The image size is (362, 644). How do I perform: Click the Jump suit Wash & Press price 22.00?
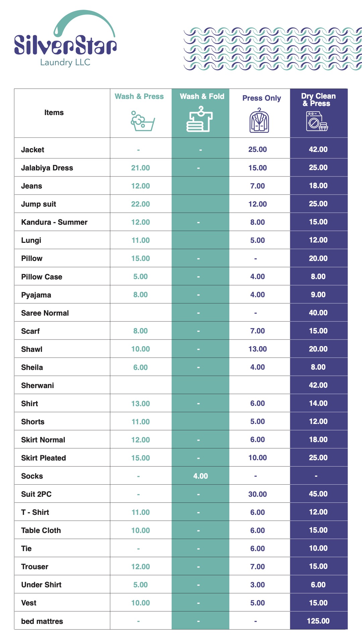pos(140,204)
